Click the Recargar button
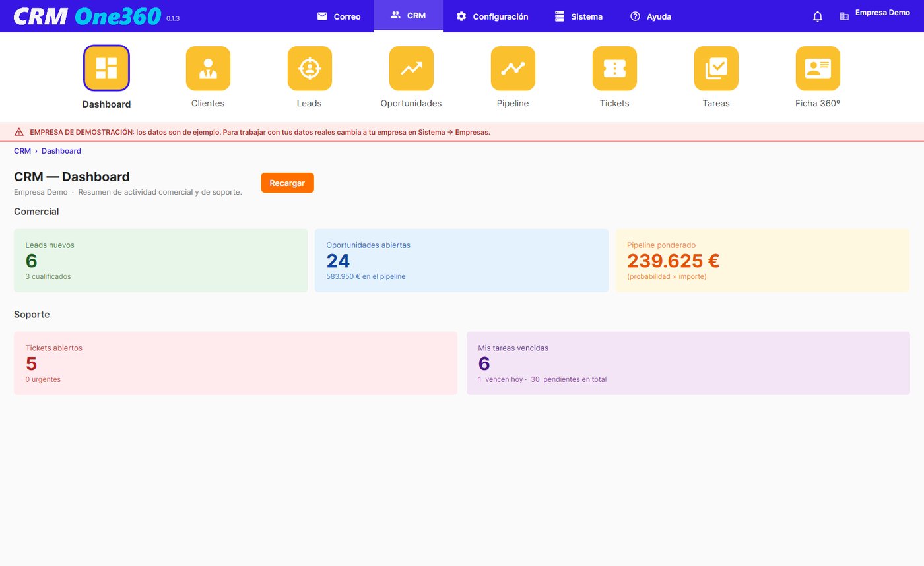The width and height of the screenshot is (924, 566). click(x=287, y=183)
